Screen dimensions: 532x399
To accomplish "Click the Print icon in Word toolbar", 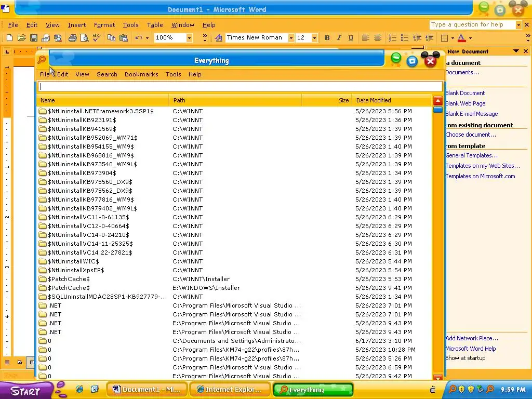I will coord(72,37).
